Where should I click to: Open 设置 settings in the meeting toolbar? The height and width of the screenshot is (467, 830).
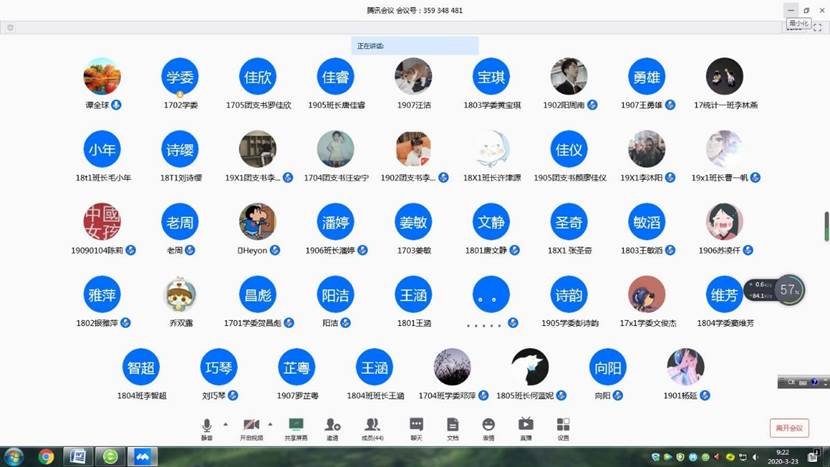(x=563, y=426)
